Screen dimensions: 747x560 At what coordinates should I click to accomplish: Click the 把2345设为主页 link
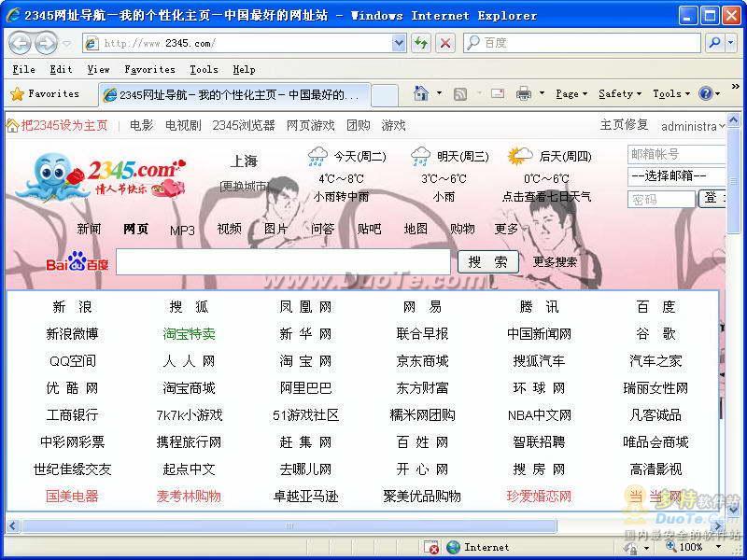tap(64, 126)
